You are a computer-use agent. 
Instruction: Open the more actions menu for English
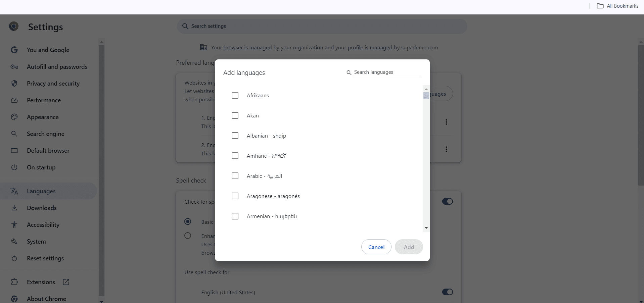coord(447,122)
